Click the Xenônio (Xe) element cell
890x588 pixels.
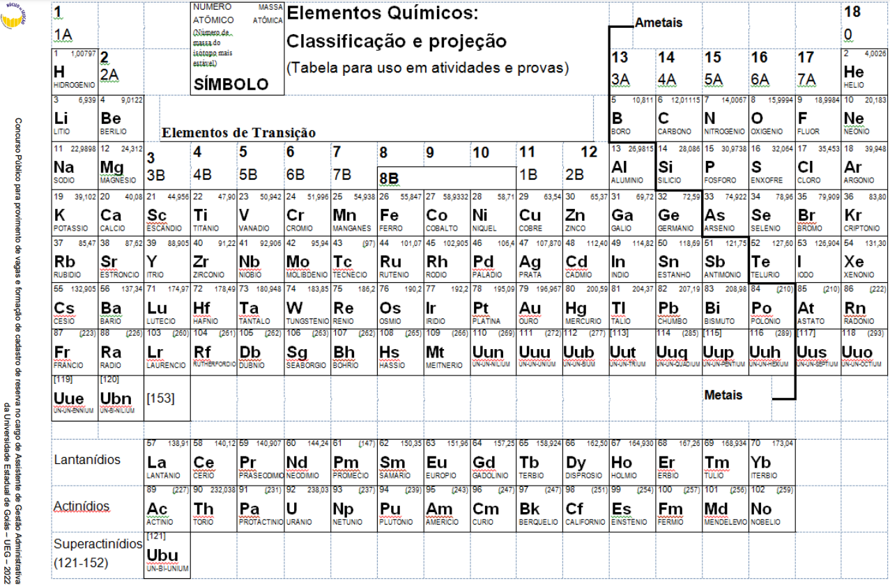pos(864,259)
